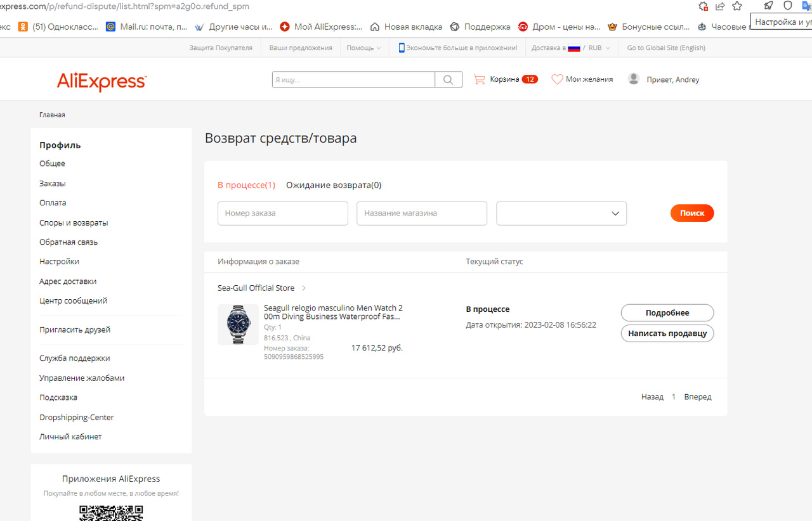Click the mobile app phone icon

click(402, 48)
